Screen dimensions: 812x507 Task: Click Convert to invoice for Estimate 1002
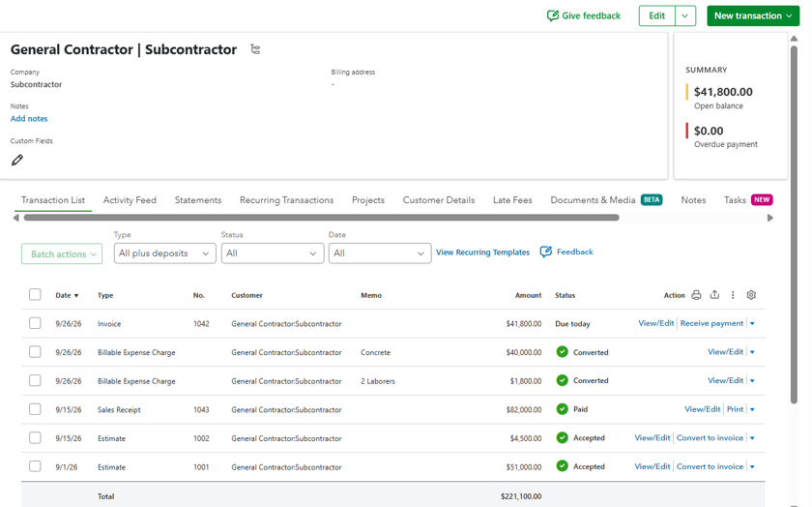click(710, 437)
